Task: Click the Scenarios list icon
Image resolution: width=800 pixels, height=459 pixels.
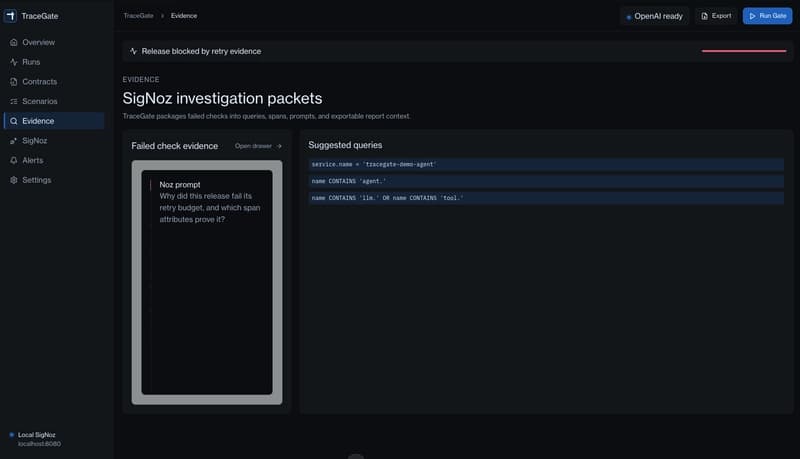Action: pos(14,101)
